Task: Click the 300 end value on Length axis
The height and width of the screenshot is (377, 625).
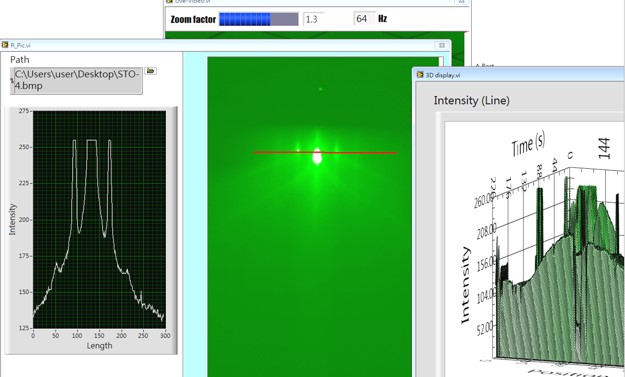Action: 165,336
